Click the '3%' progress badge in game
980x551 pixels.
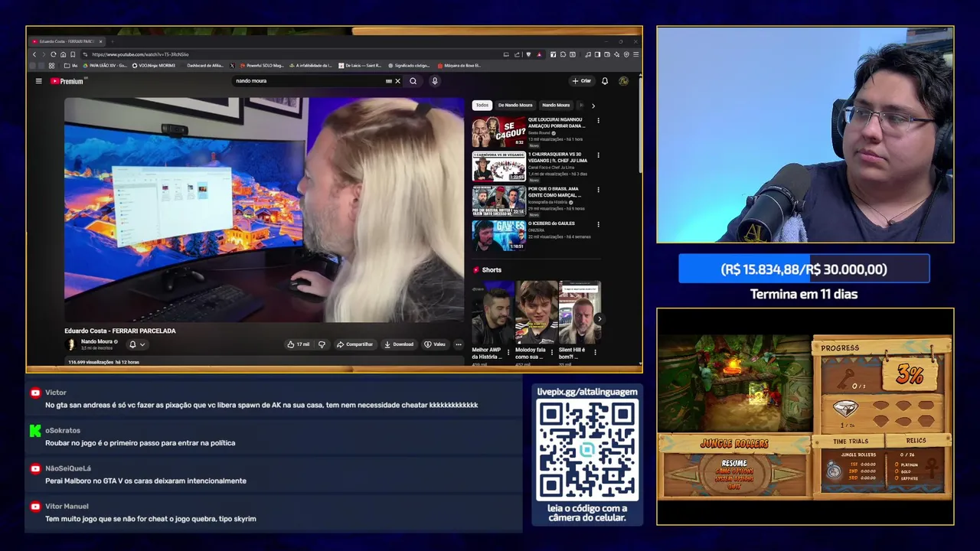click(x=910, y=376)
